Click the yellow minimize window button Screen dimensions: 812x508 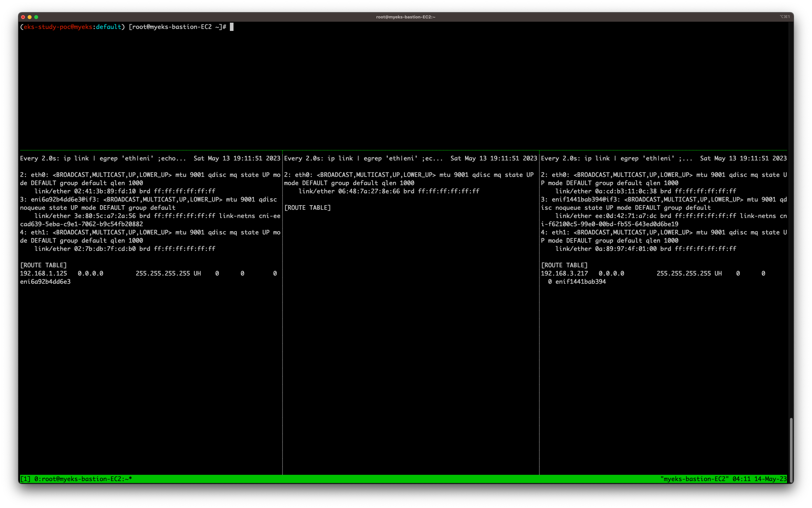30,17
